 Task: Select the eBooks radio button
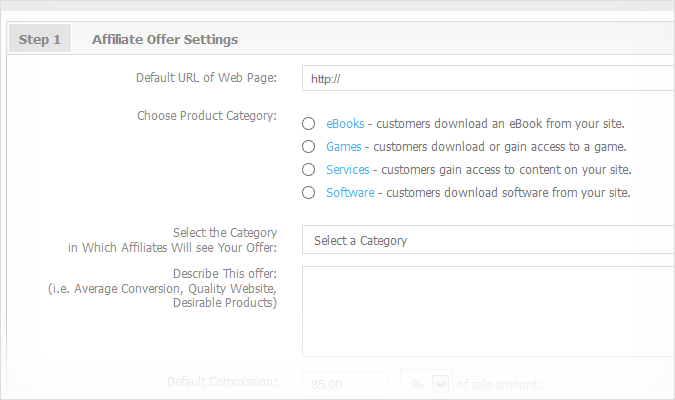click(x=308, y=124)
